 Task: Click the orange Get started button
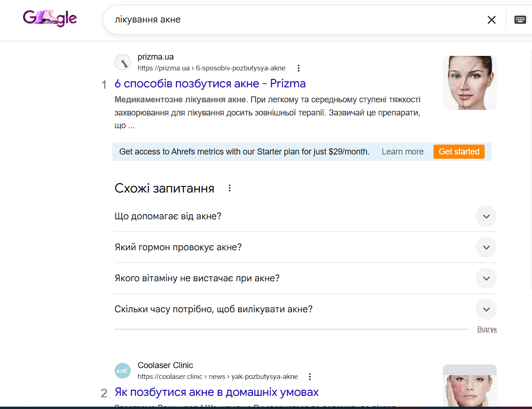coord(459,152)
